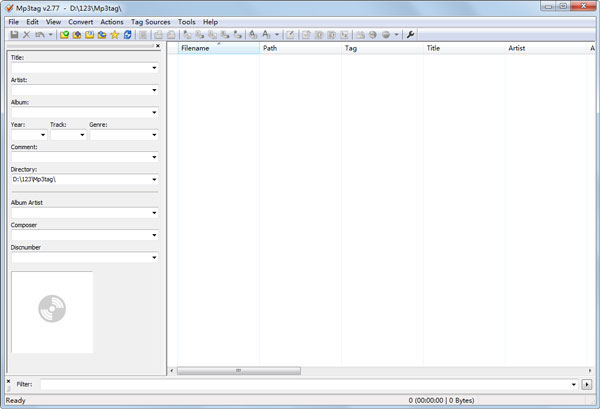This screenshot has width=600, height=409.
Task: Click the Select all files toolbar icon
Action: 143,35
